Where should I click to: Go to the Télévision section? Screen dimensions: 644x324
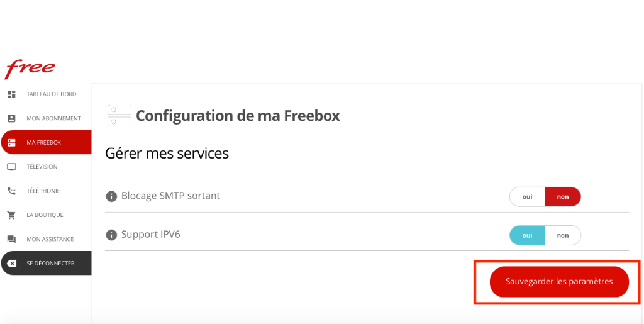(46, 167)
